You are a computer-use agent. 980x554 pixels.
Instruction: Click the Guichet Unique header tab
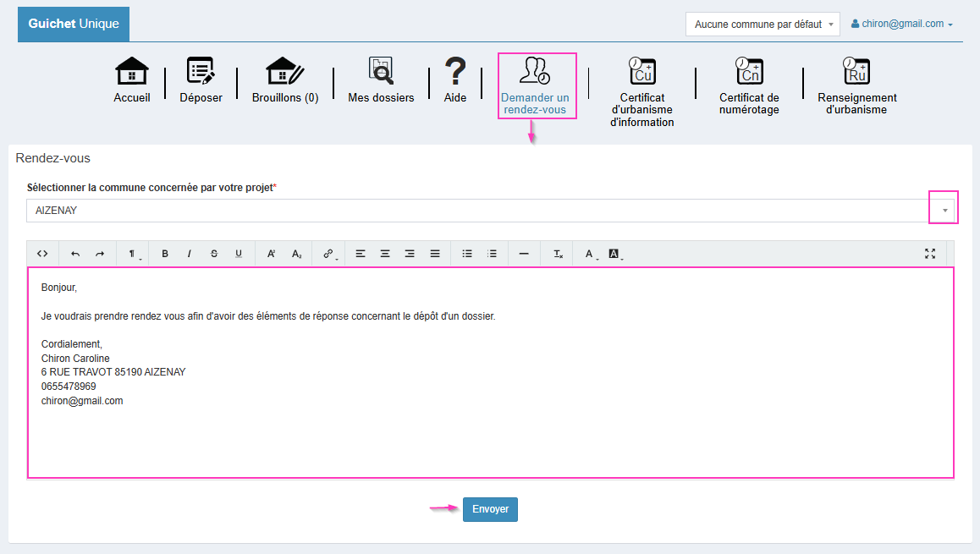tap(74, 25)
